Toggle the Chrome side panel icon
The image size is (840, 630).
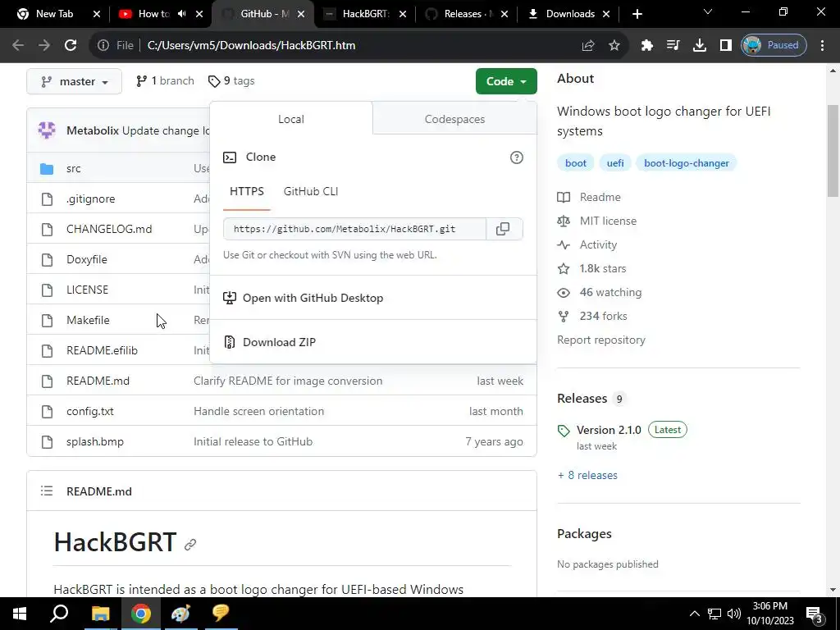(725, 45)
